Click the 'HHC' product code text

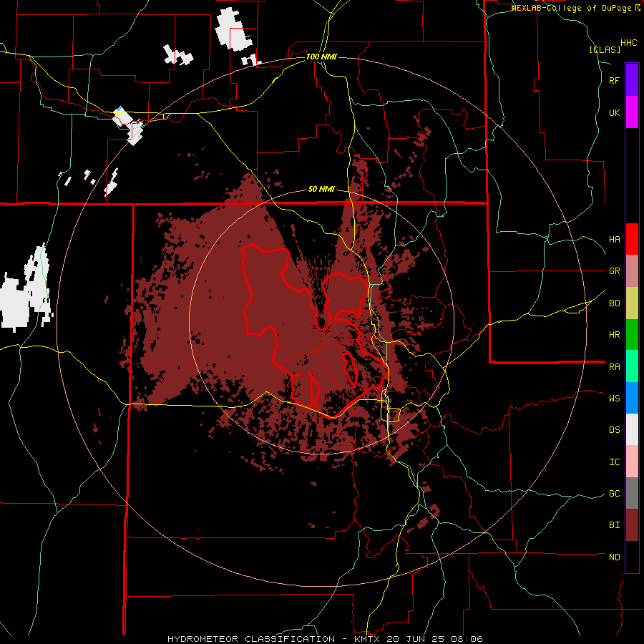point(628,43)
